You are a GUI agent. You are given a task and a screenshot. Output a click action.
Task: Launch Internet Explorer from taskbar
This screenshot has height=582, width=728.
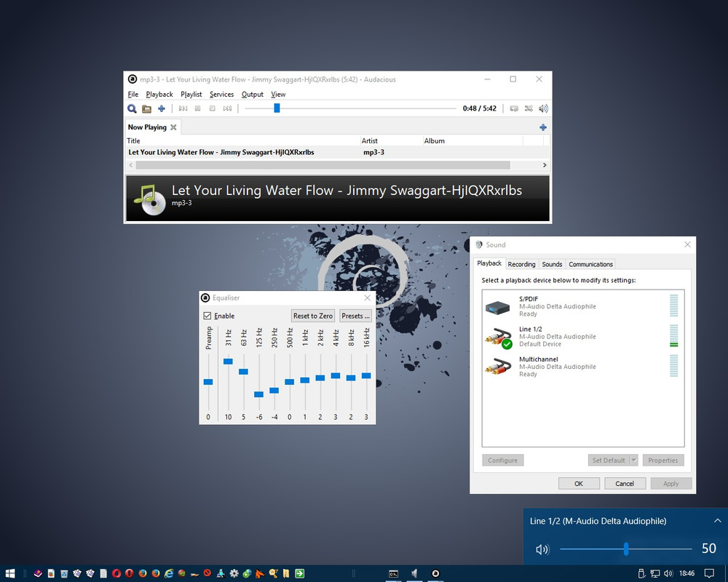click(169, 574)
